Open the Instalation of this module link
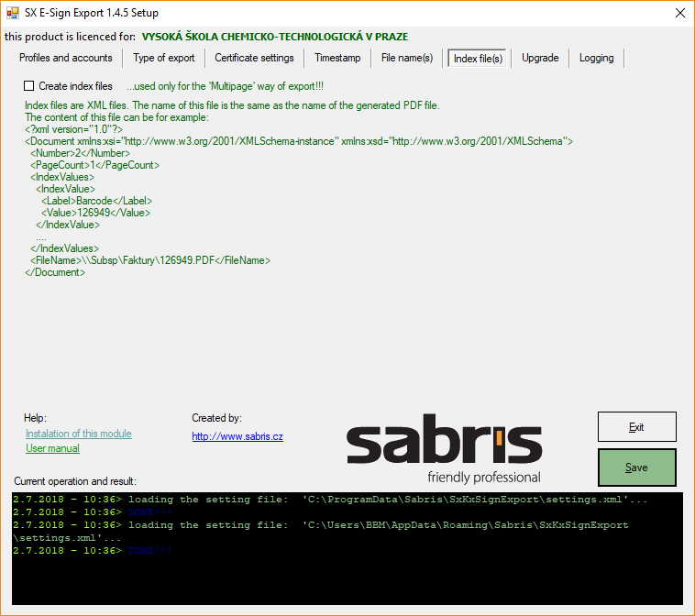This screenshot has width=695, height=616. (79, 434)
